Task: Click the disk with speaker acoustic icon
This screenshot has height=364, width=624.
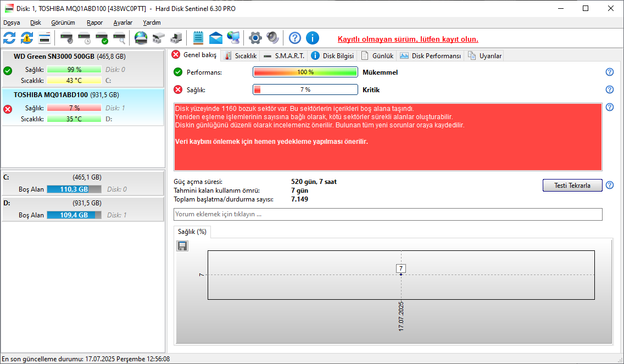Action: [66, 38]
